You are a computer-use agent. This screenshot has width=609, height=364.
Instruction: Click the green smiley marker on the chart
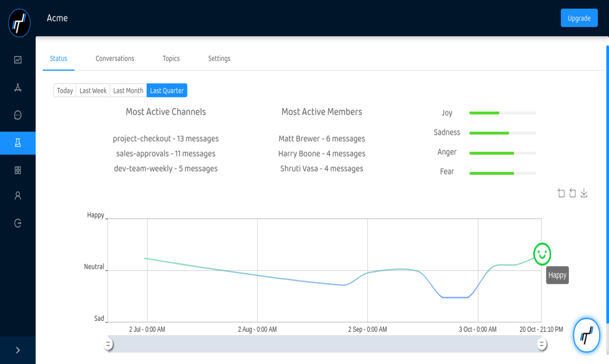point(541,254)
